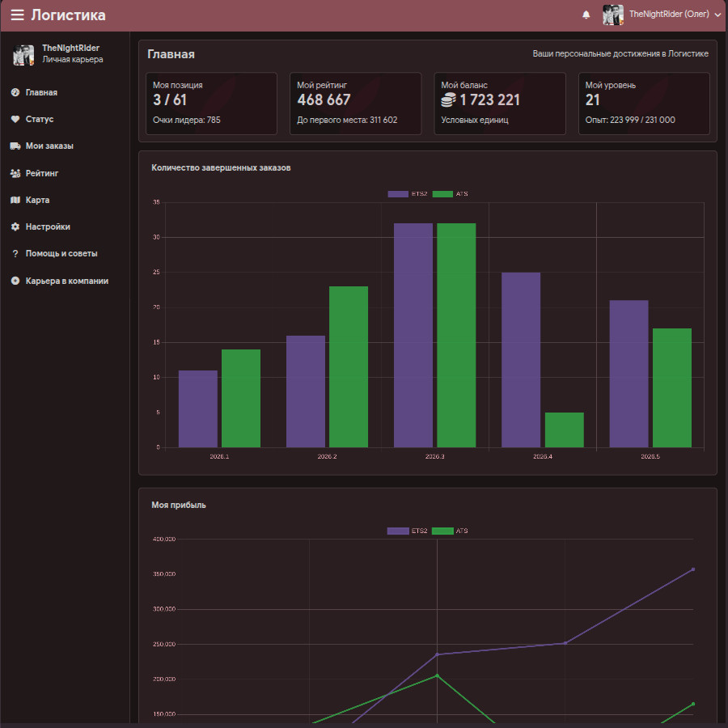Click the Помощь и советы question icon
Image resolution: width=728 pixels, height=728 pixels.
[15, 254]
